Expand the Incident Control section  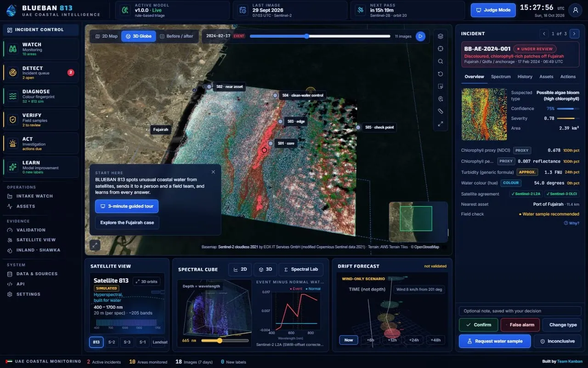[x=40, y=30]
